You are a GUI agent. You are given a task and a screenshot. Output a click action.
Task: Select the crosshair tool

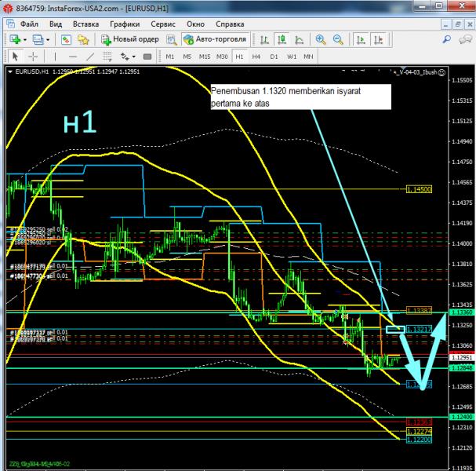pos(33,57)
